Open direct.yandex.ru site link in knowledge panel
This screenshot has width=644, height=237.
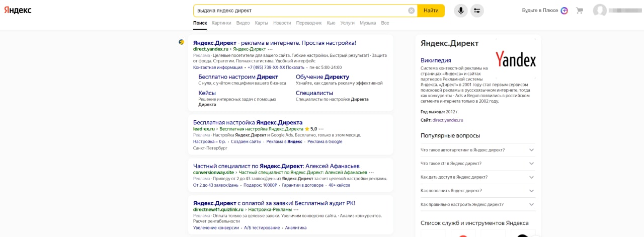pyautogui.click(x=448, y=120)
